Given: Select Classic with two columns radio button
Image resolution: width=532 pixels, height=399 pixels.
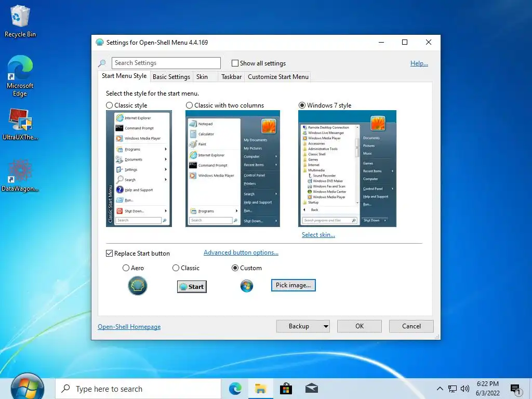Looking at the screenshot, I should [189, 105].
